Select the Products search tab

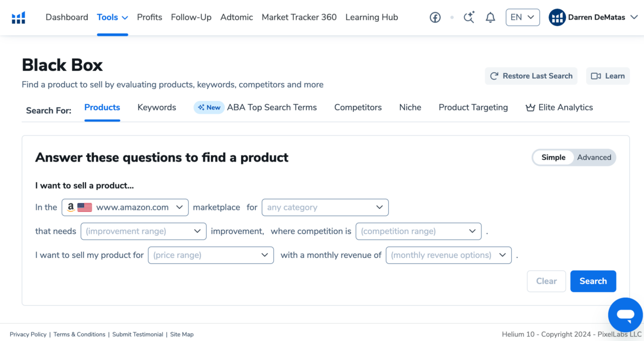point(102,108)
